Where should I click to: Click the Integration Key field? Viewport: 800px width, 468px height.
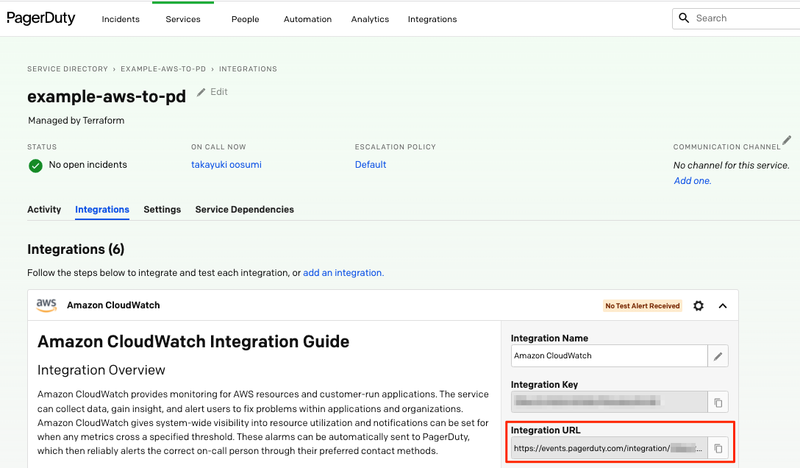coord(609,402)
